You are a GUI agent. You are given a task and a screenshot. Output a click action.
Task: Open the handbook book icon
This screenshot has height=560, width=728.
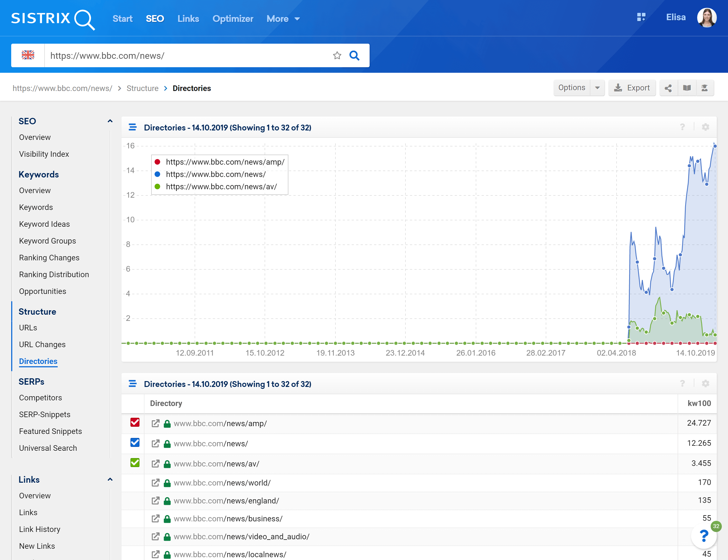point(687,88)
